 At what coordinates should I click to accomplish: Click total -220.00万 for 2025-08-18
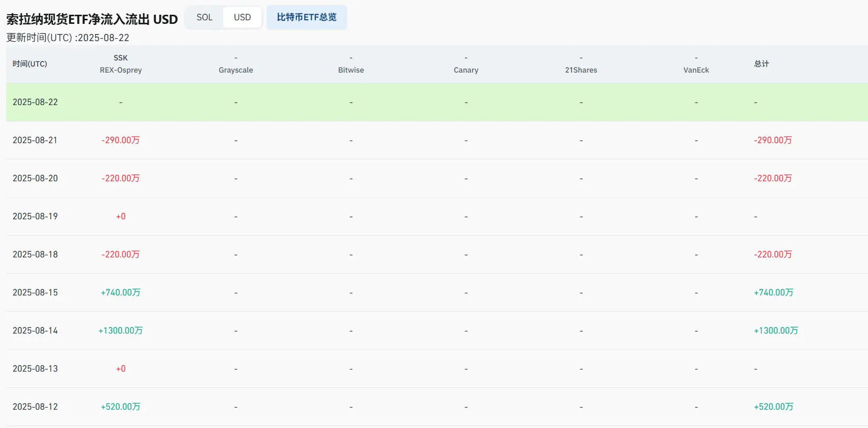pyautogui.click(x=773, y=254)
